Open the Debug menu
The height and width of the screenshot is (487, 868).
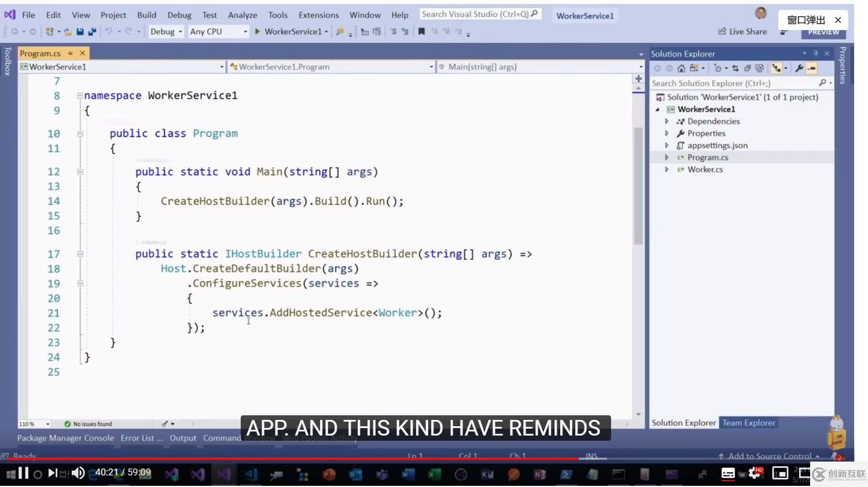179,15
